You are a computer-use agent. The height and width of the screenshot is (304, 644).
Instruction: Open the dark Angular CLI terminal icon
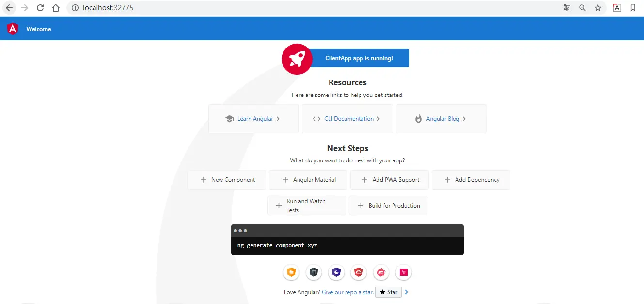(x=314, y=273)
